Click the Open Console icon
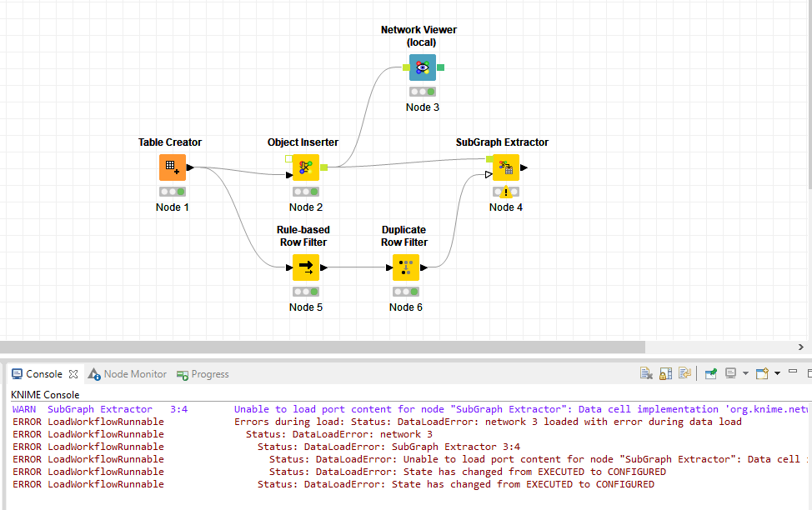 pos(762,373)
